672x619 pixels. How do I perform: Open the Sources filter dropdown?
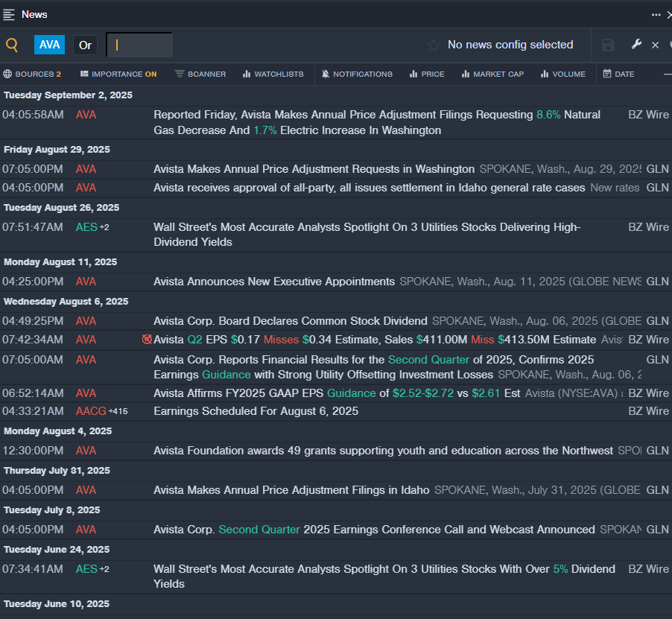click(x=32, y=74)
